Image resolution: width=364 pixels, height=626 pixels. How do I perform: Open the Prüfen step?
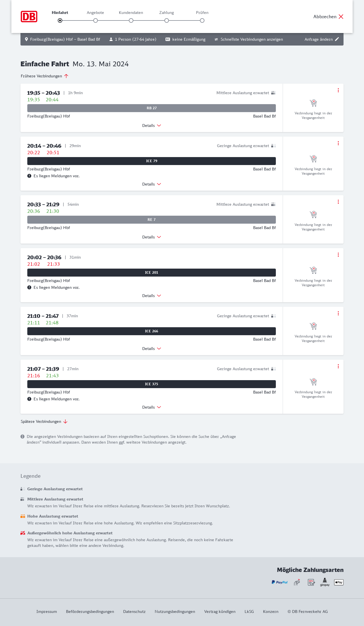click(202, 20)
